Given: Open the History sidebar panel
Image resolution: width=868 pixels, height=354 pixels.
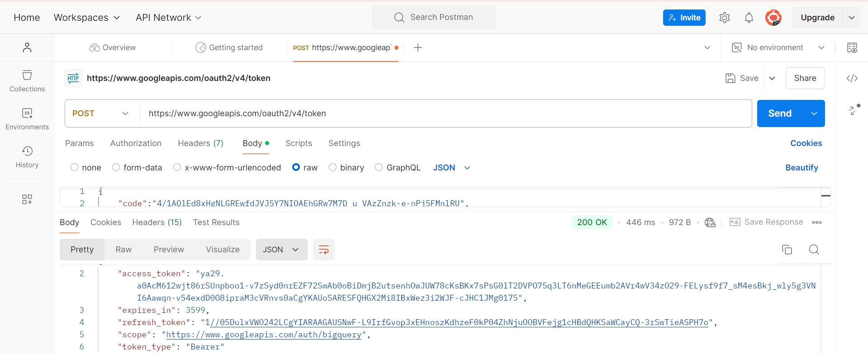Looking at the screenshot, I should pyautogui.click(x=27, y=157).
